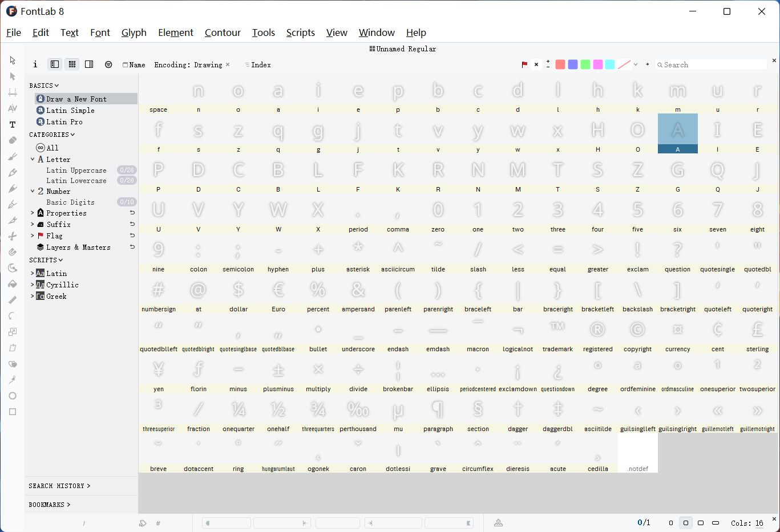Select wide cell size option
Viewport: 780px width, 532px height.
tap(716, 523)
